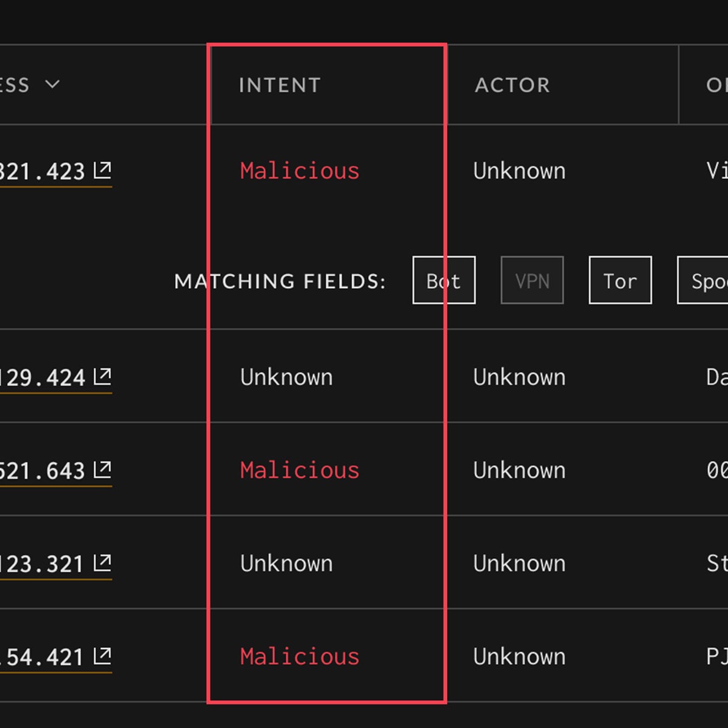Click Unknown intent in the 123.321 row
728x728 pixels.
(x=286, y=564)
